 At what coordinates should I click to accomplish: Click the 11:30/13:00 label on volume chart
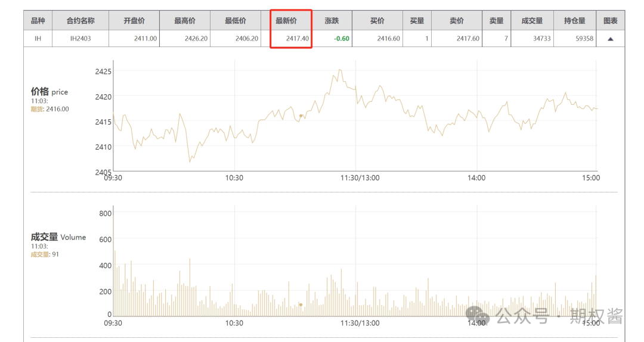point(360,323)
